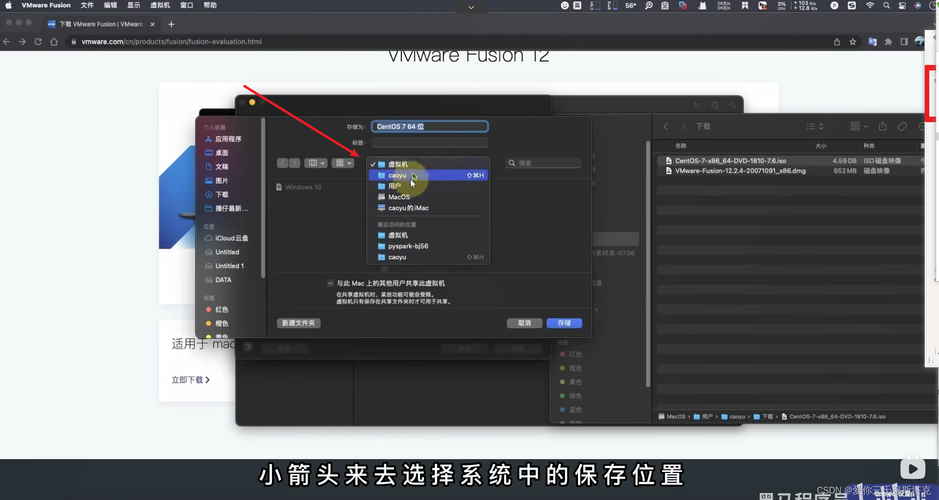Image resolution: width=939 pixels, height=500 pixels.
Task: Select the Untitled 1 drive in sidebar
Action: [x=225, y=266]
